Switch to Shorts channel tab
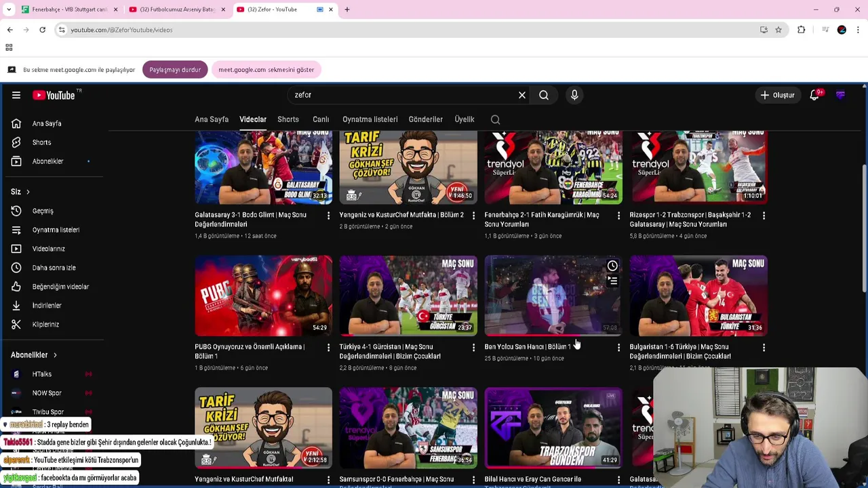This screenshot has width=868, height=488. click(288, 119)
